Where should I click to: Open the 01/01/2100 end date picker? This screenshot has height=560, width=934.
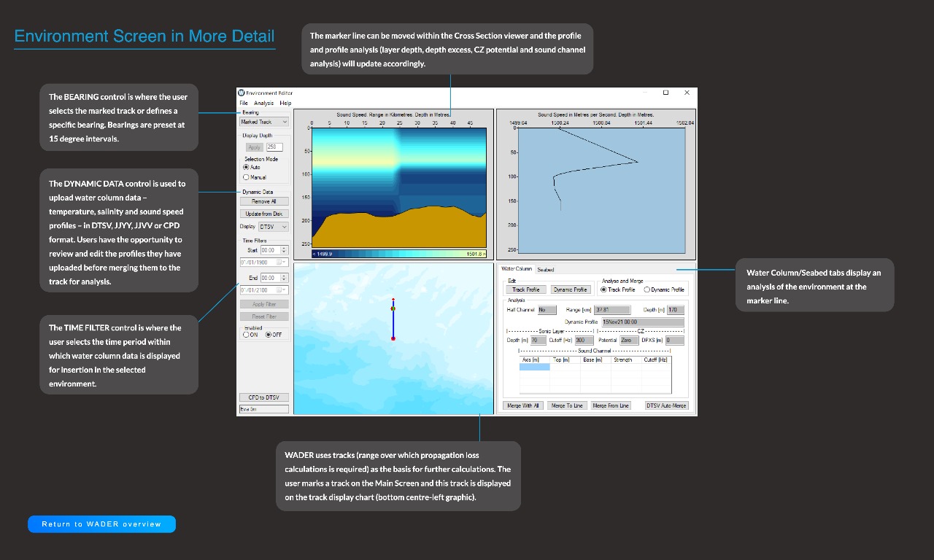click(282, 289)
